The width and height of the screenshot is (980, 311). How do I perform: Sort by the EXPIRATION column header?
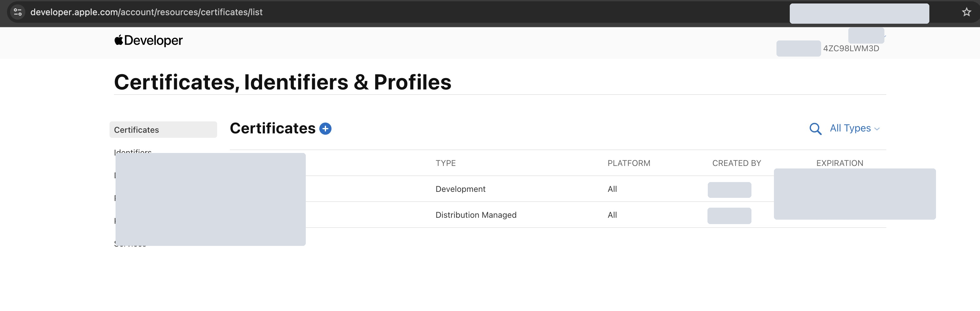pyautogui.click(x=840, y=163)
